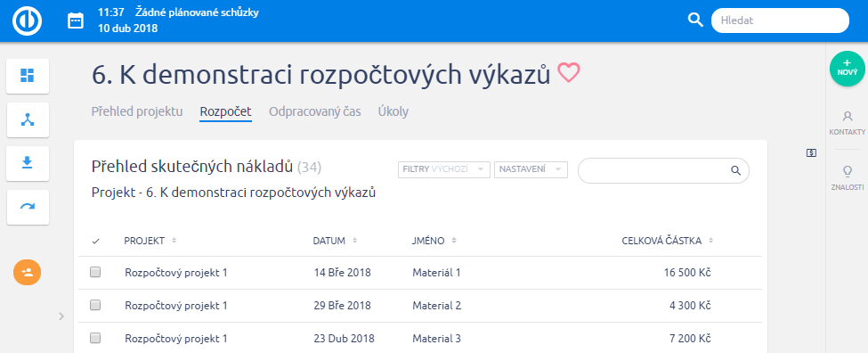Click the magnifier search icon in header
This screenshot has width=868, height=353.
point(694,20)
